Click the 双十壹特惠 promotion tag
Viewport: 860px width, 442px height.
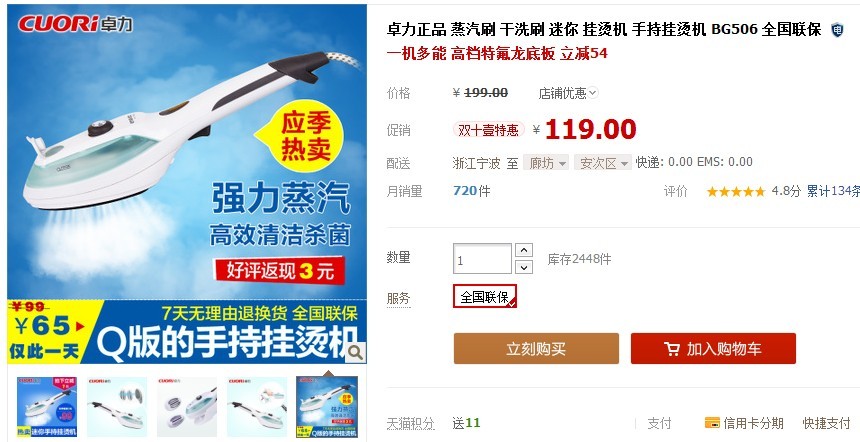(x=488, y=130)
